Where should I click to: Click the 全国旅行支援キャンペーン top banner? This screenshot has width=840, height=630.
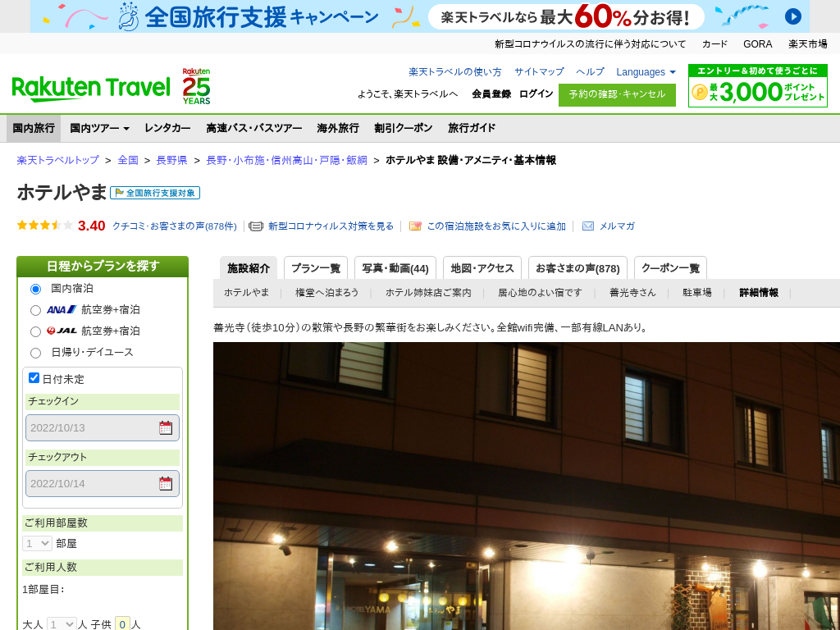tap(420, 16)
